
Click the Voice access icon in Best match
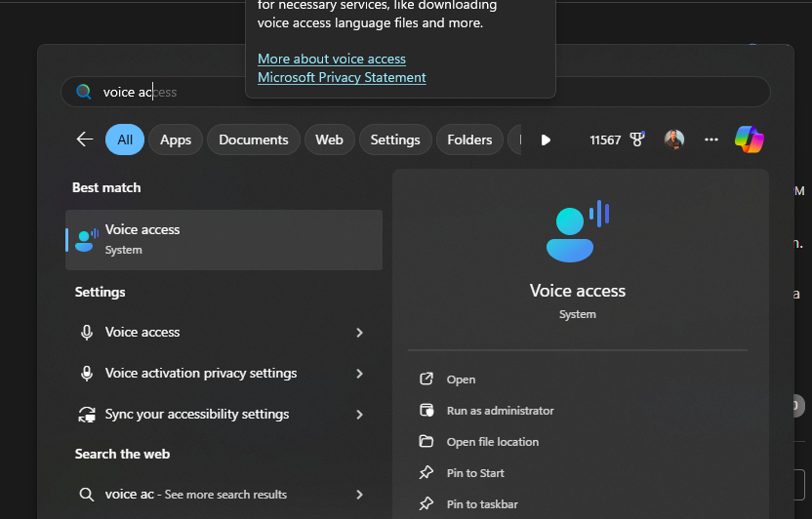pos(87,240)
